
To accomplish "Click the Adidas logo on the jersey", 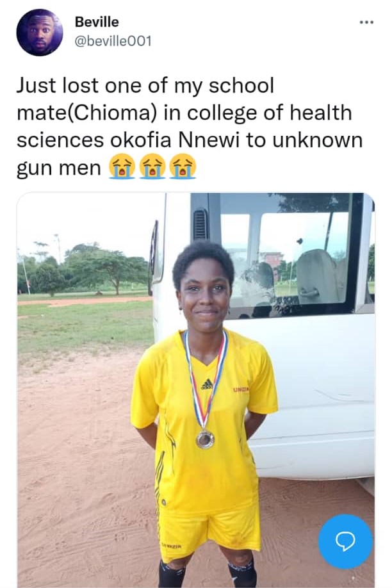I will pyautogui.click(x=206, y=384).
